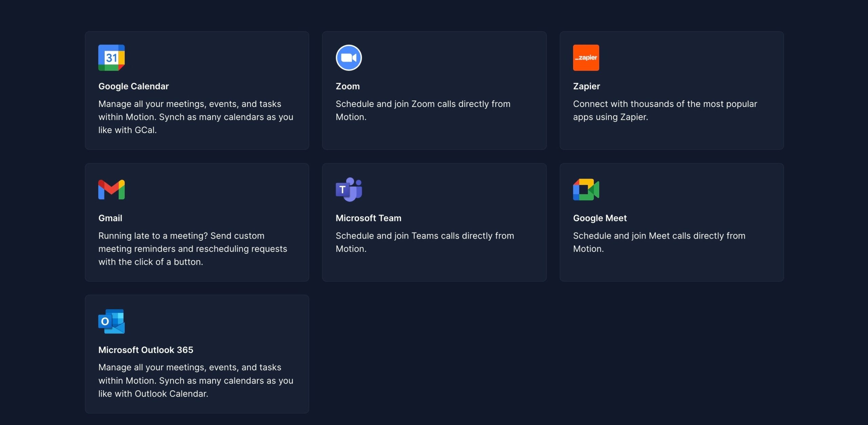
Task: Open the Gmail integration title
Action: [x=110, y=218]
